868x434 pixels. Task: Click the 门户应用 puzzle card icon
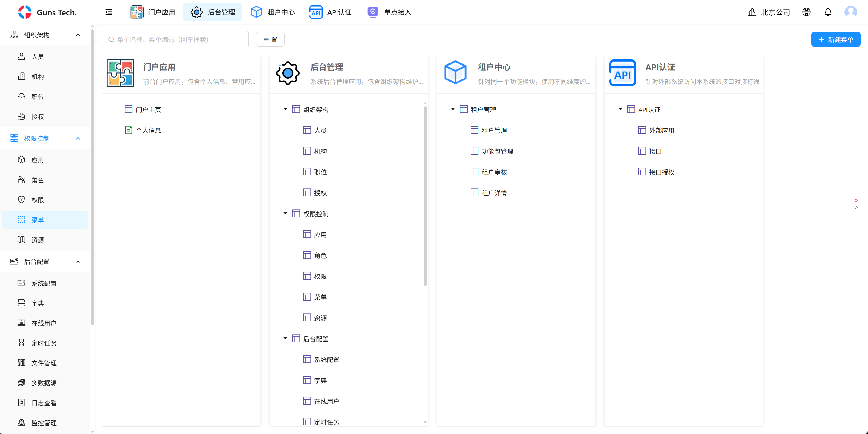point(120,73)
